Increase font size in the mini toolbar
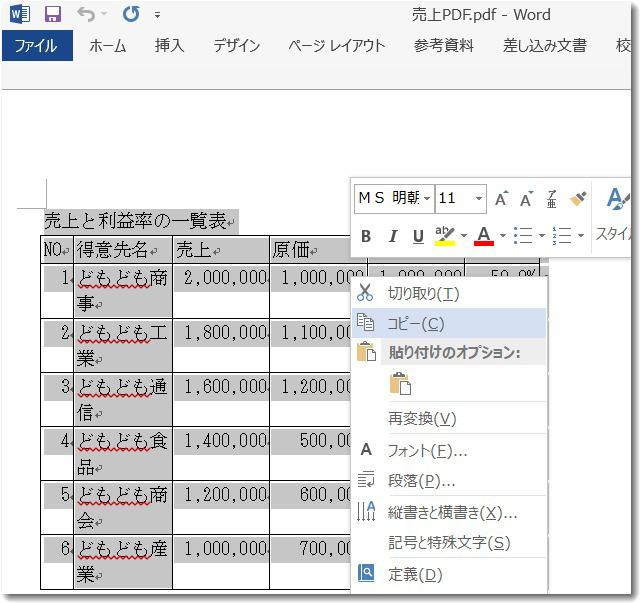 [x=502, y=198]
